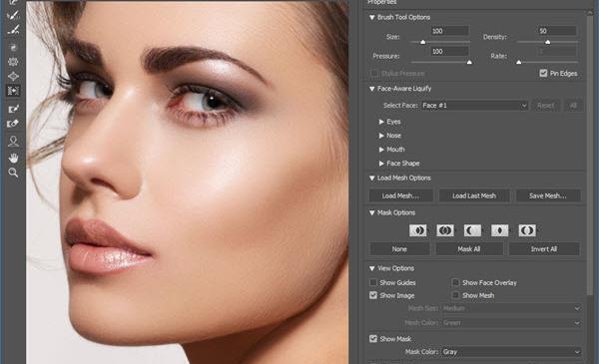Viewport: 599px width, 364px height.
Task: Click the Invert Selection mask icon
Action: (527, 230)
